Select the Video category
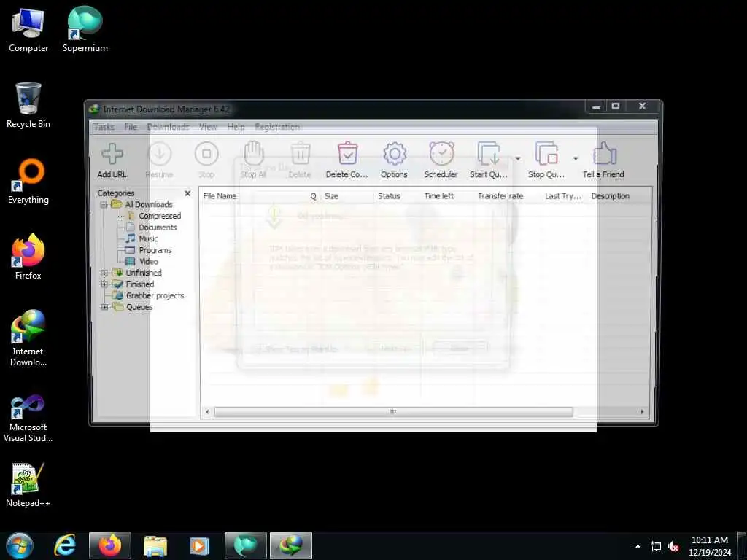747x560 pixels. (x=148, y=262)
